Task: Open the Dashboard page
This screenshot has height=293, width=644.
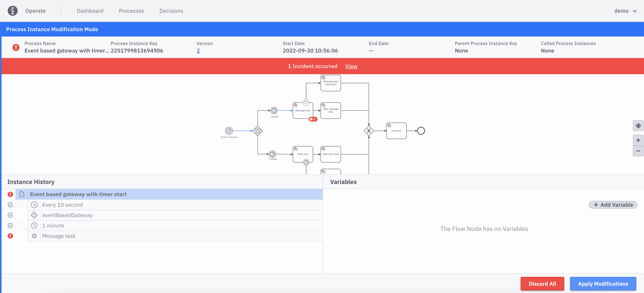Action: click(90, 11)
